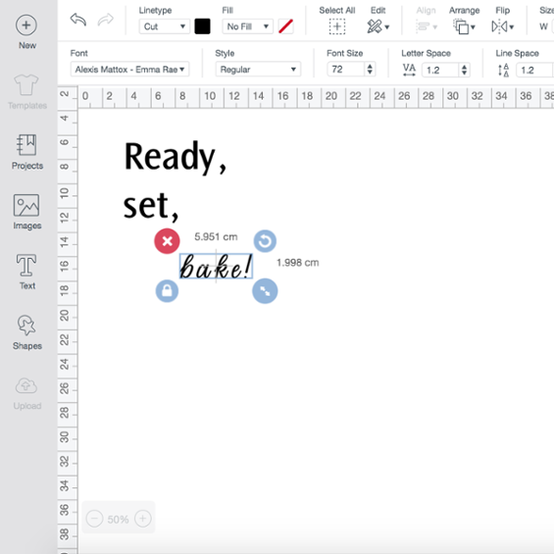This screenshot has height=554, width=554.
Task: Click the Undo arrow
Action: (x=78, y=20)
